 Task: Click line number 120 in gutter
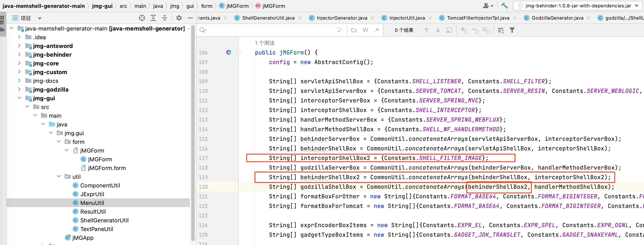pos(203,187)
